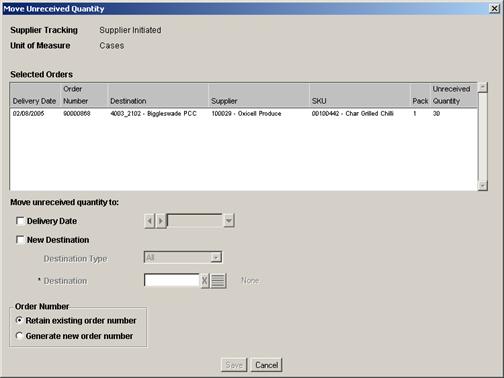Choose Generate new order number
Viewport: 504px width, 378px height.
19,336
